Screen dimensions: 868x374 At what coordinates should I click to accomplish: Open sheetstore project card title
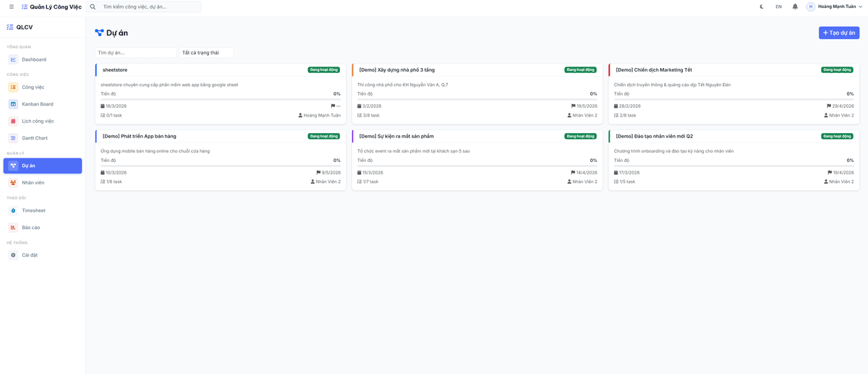point(115,69)
